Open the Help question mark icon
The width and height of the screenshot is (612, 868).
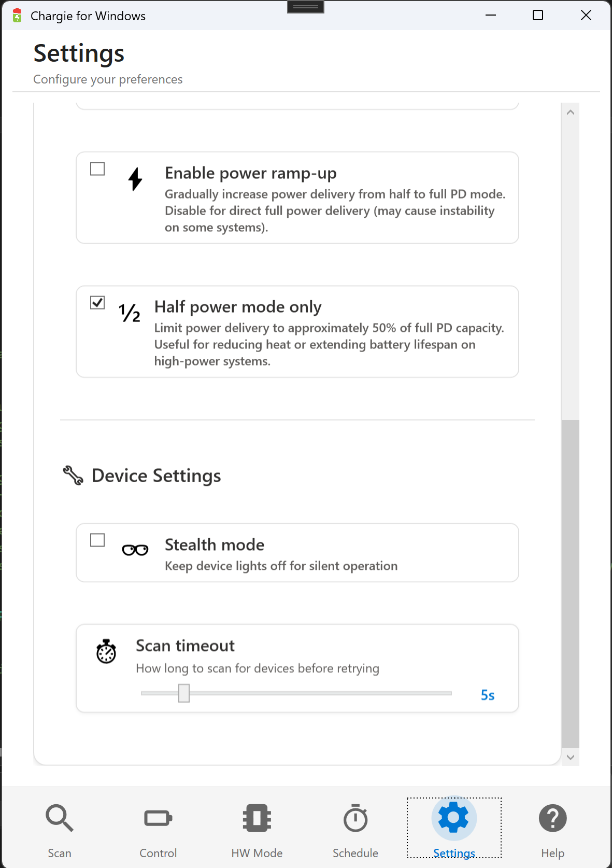[552, 818]
